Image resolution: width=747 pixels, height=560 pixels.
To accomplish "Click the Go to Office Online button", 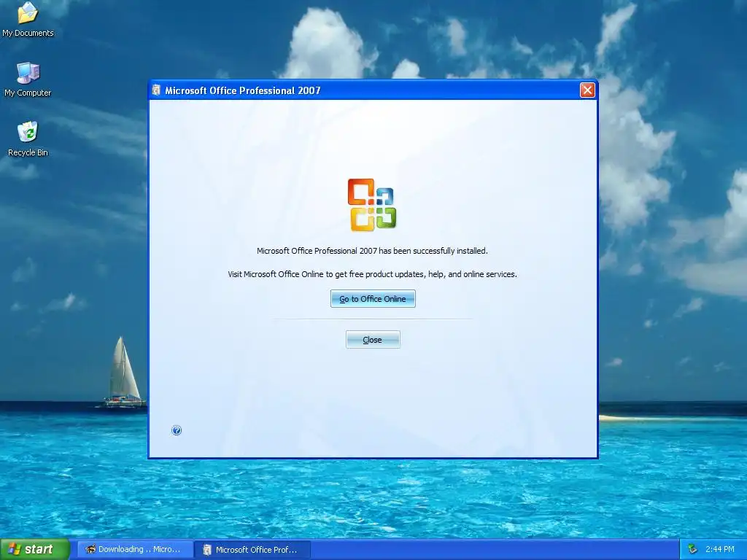I will [373, 298].
